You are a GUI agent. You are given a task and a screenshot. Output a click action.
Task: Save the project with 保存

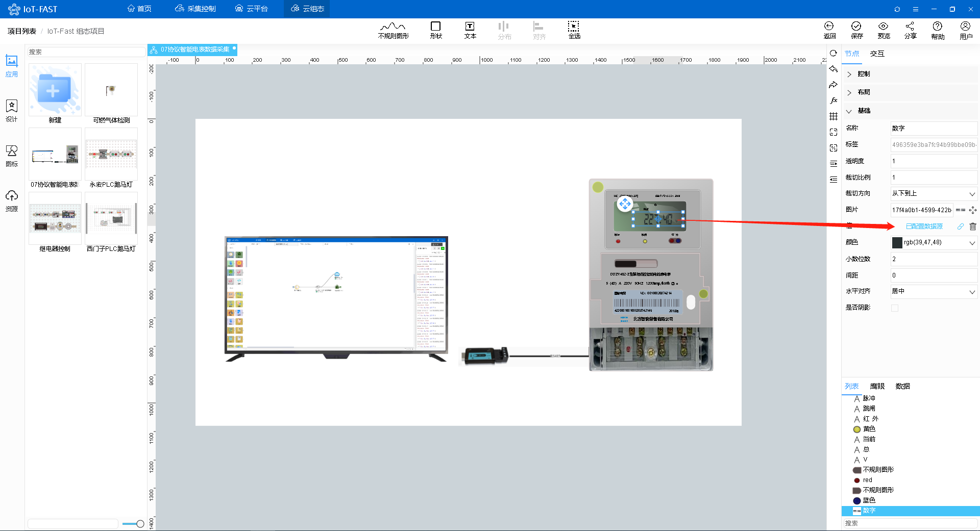pos(856,30)
